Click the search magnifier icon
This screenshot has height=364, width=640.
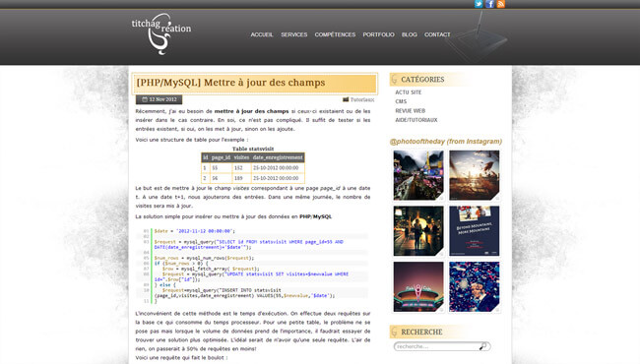click(483, 346)
